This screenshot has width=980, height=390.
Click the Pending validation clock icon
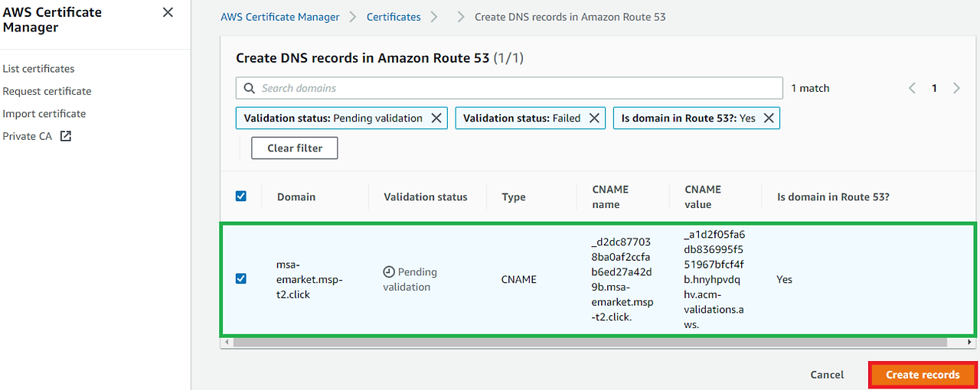click(389, 272)
